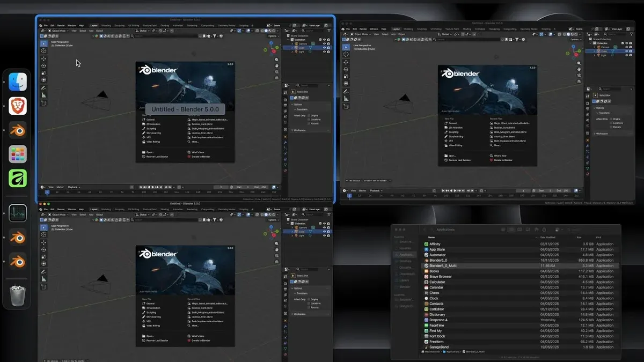The width and height of the screenshot is (644, 362).
Task: Select Brave Browser row in Finder list
Action: [521, 277]
